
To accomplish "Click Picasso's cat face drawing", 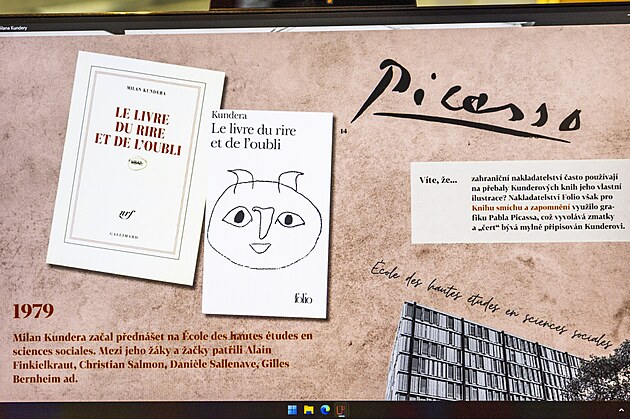I will 262,215.
